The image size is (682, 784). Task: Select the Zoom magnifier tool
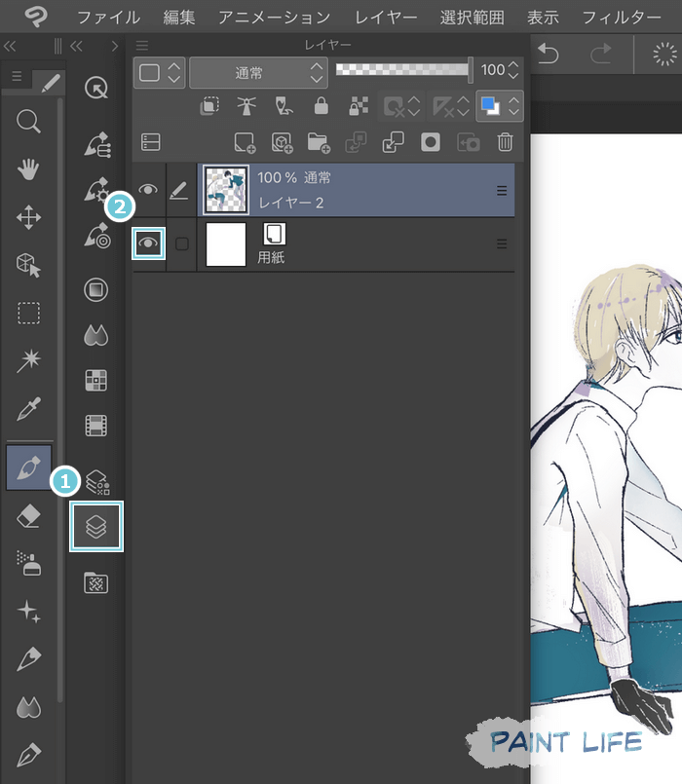[28, 122]
